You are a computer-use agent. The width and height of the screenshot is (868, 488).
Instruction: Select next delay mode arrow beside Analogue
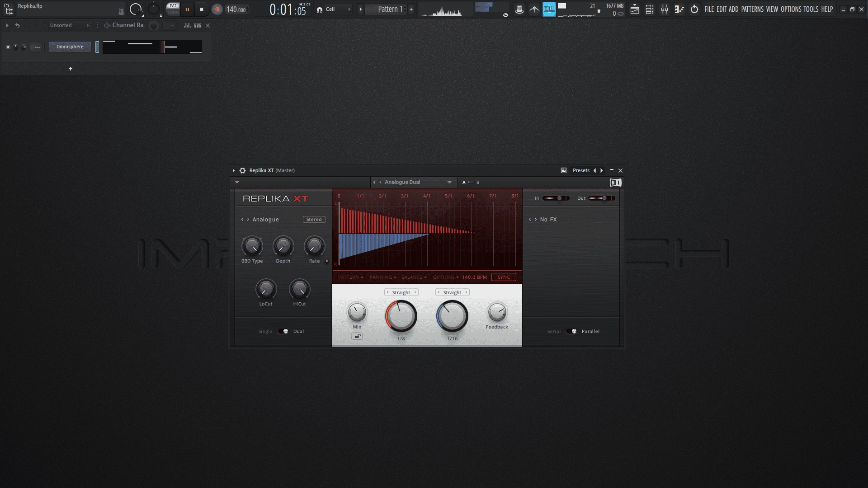pyautogui.click(x=248, y=220)
